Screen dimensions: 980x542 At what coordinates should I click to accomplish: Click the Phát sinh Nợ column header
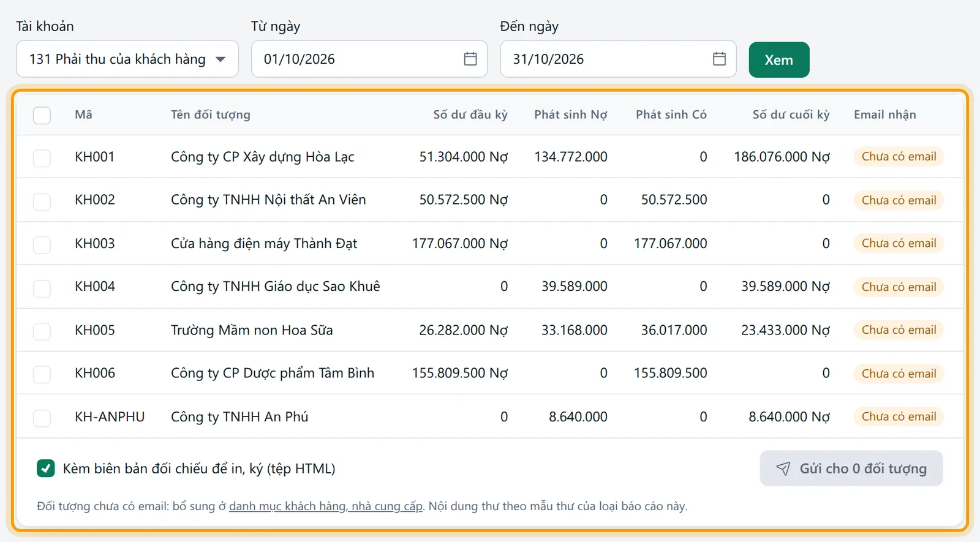(x=571, y=115)
